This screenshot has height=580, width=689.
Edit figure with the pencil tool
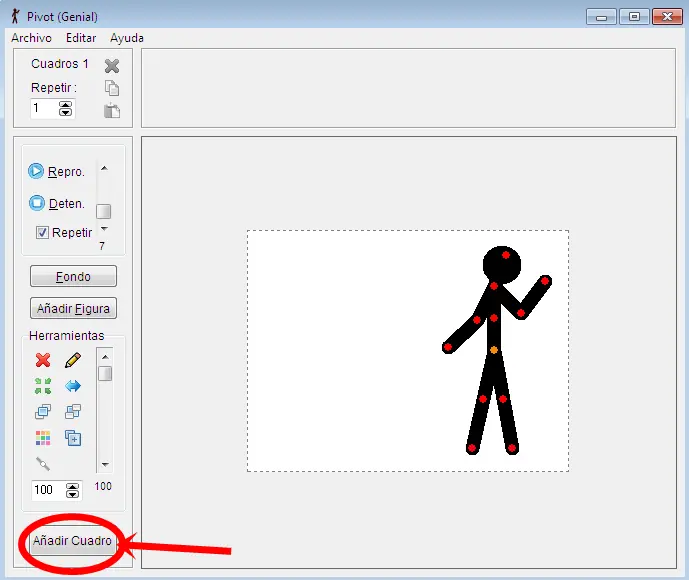[73, 360]
